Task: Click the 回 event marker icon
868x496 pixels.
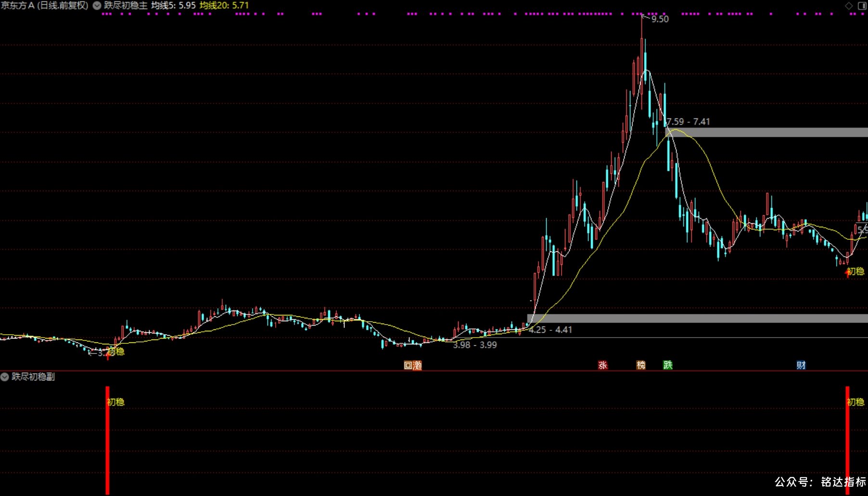Action: click(408, 365)
